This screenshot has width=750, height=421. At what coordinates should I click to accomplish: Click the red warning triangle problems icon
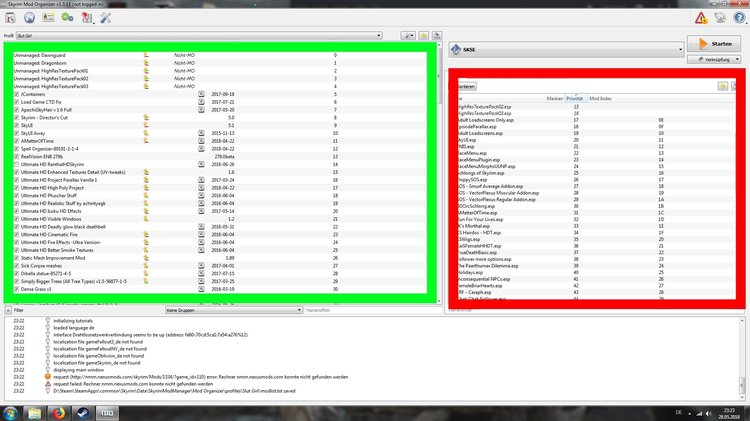[x=701, y=18]
